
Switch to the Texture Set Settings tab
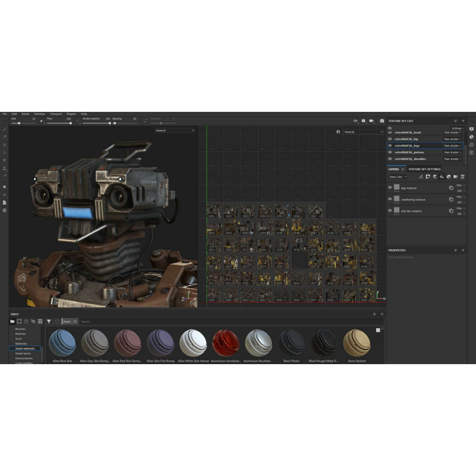[424, 169]
